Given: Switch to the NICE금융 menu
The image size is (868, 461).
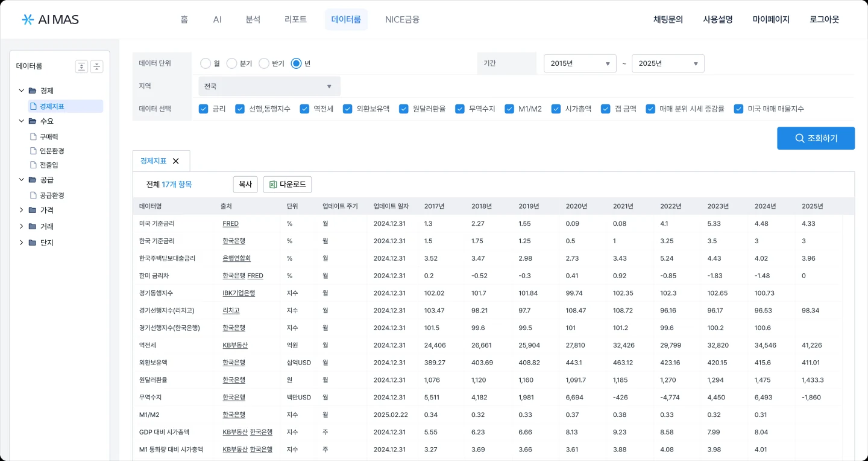Looking at the screenshot, I should (403, 19).
